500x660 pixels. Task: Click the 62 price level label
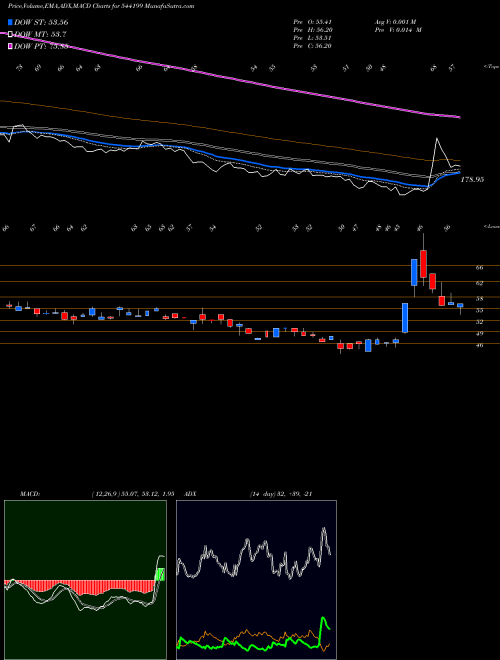point(479,283)
